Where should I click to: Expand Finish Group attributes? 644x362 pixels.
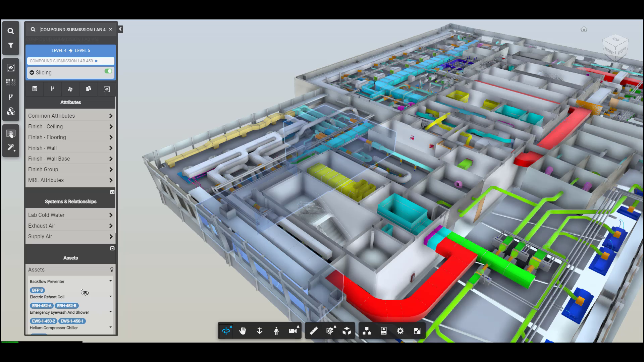pyautogui.click(x=70, y=169)
